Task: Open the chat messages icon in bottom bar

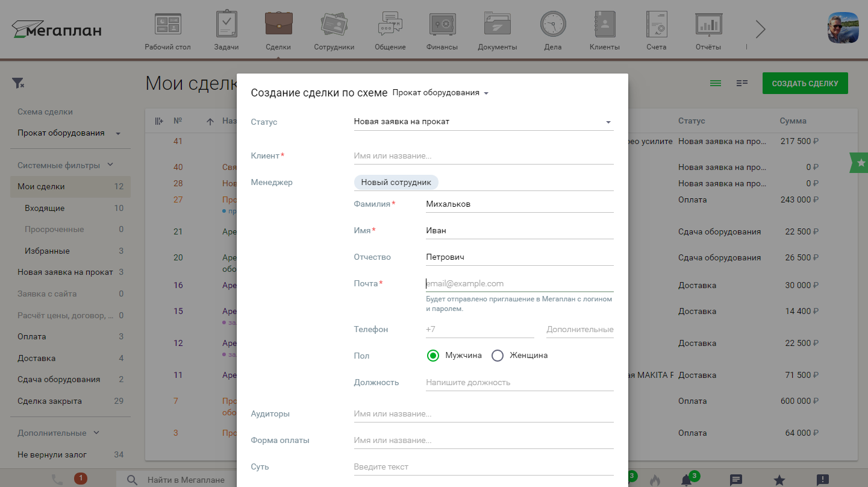Action: [735, 480]
